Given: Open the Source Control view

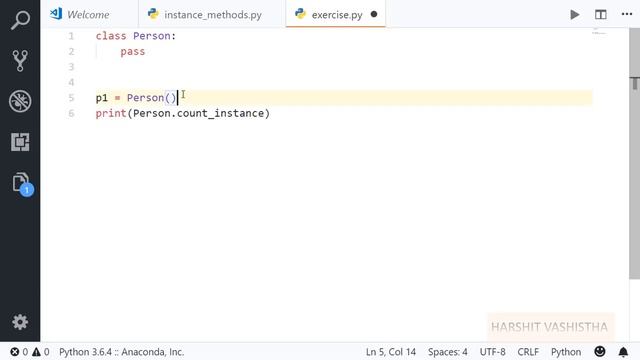Looking at the screenshot, I should click(x=20, y=60).
